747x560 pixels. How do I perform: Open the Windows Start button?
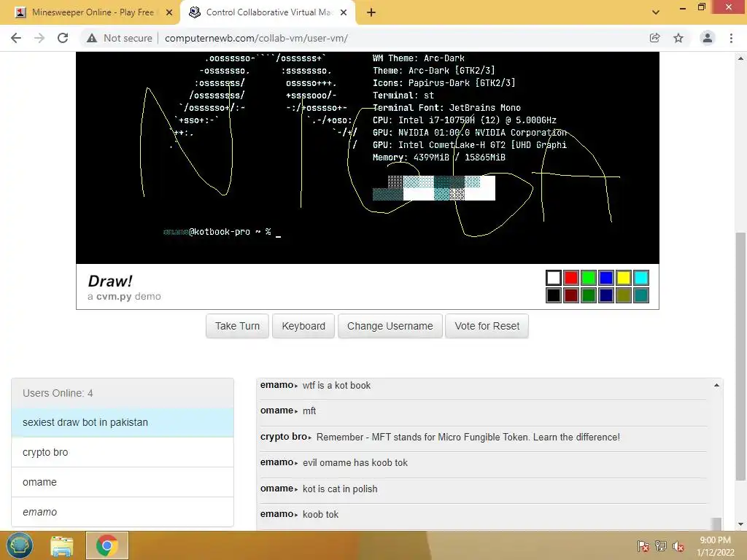coord(20,545)
